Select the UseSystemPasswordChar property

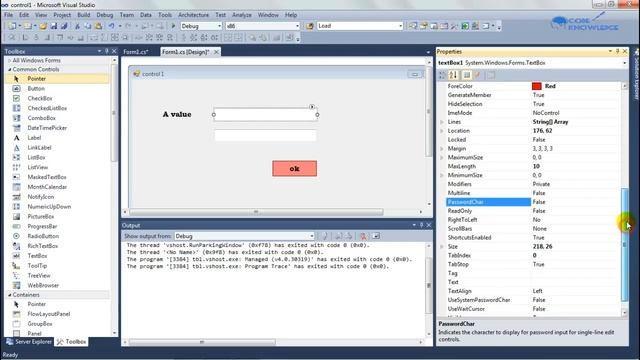tap(534, 300)
